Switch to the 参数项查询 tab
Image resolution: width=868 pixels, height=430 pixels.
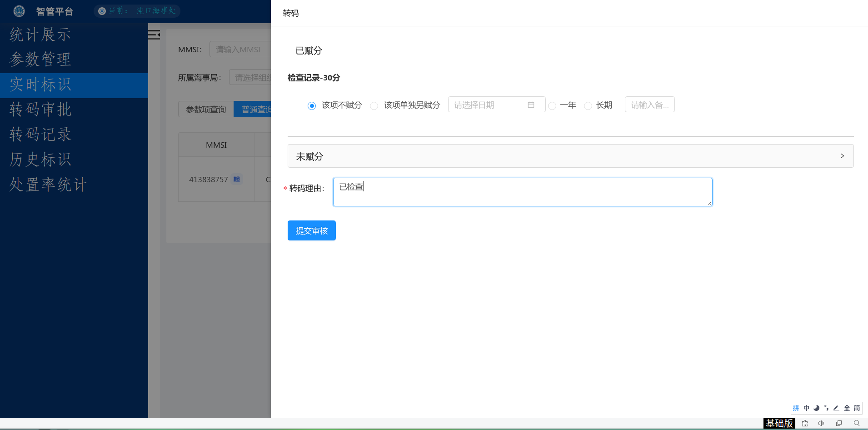tap(206, 109)
